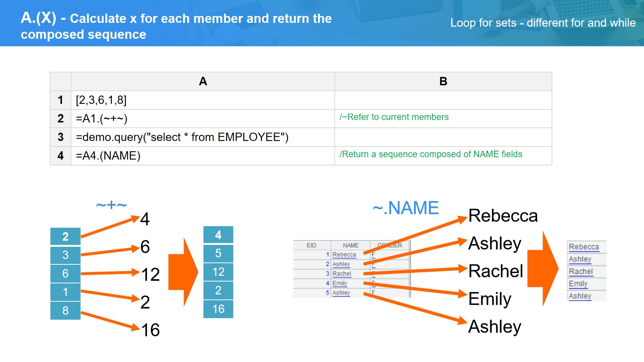This screenshot has width=644, height=362.
Task: Click the large orange arrow beside the number results
Action: 182,272
